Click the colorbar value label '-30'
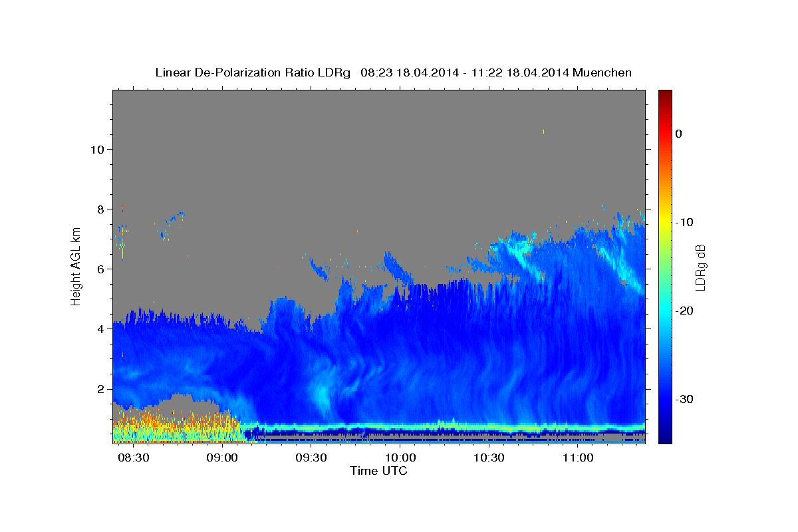798x532 pixels. [x=684, y=399]
